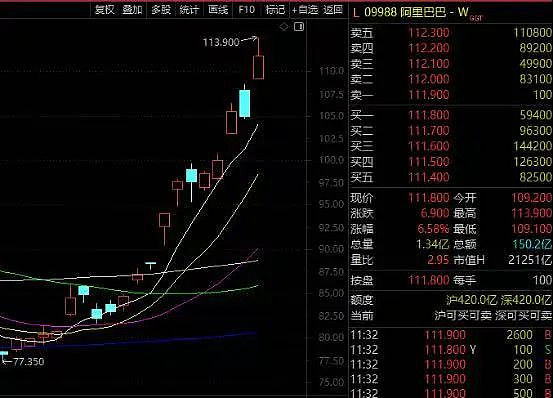554x398 pixels.
Task: Click the 卖一 price 111.900
Action: [x=429, y=95]
